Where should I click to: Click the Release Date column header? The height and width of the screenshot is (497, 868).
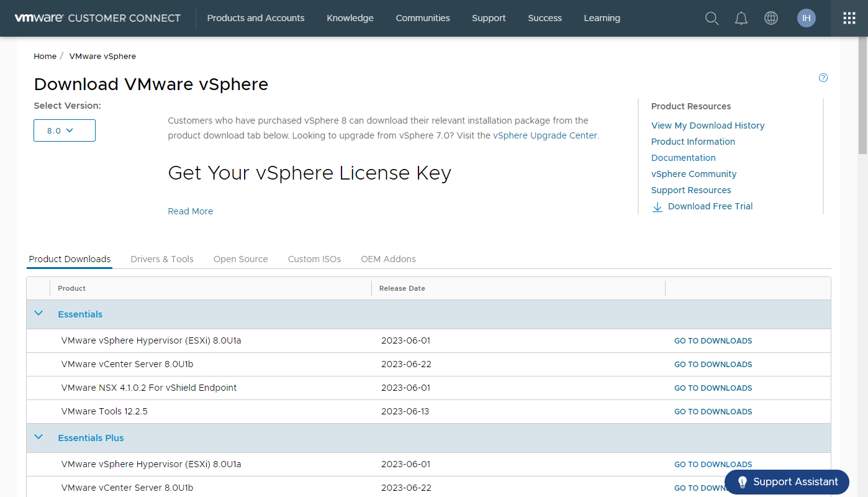click(402, 288)
